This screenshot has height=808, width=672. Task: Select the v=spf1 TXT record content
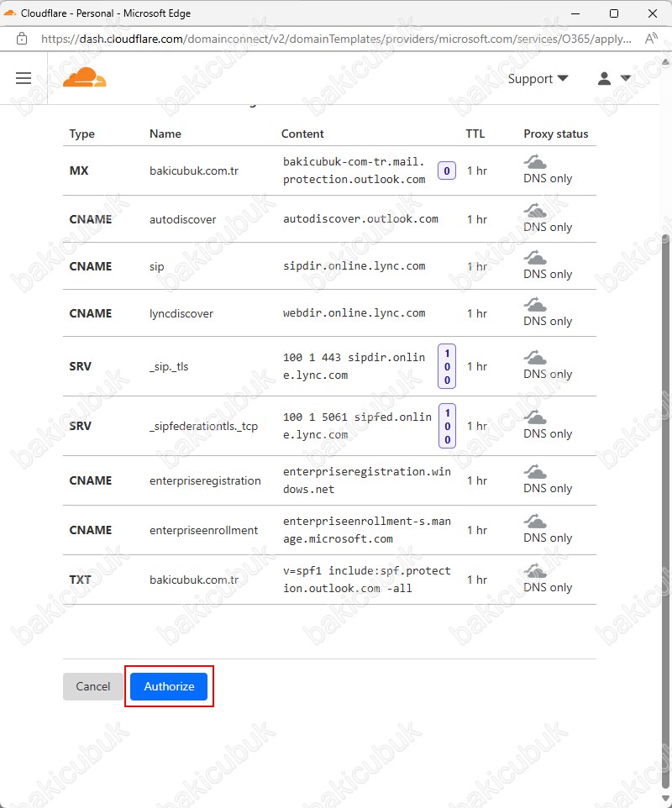(x=367, y=580)
